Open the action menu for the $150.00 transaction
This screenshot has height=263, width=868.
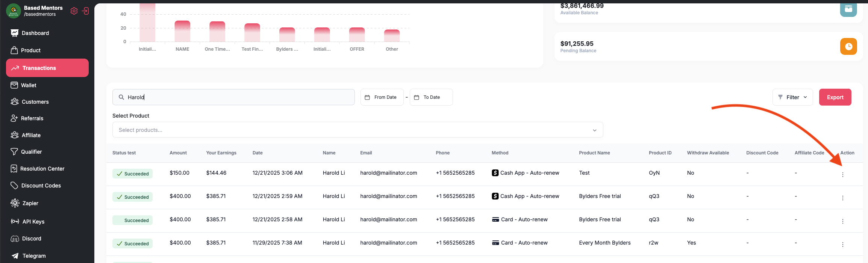tap(842, 175)
